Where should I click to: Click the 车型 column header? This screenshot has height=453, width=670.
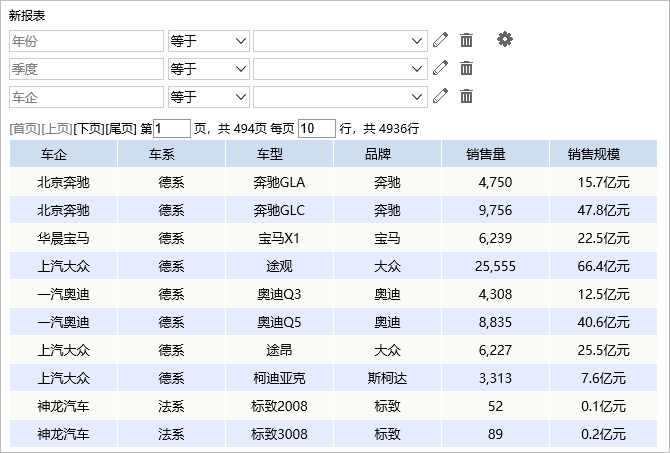[x=279, y=153]
